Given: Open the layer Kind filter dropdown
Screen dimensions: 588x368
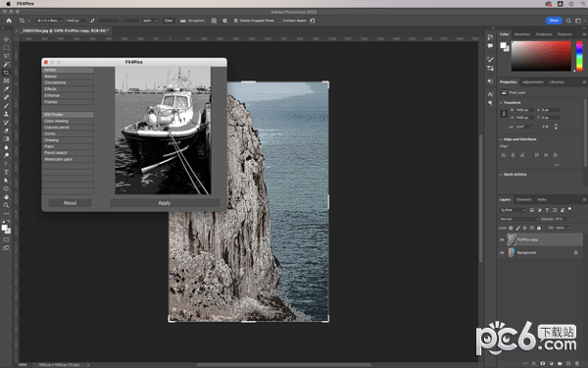Looking at the screenshot, I should 513,210.
